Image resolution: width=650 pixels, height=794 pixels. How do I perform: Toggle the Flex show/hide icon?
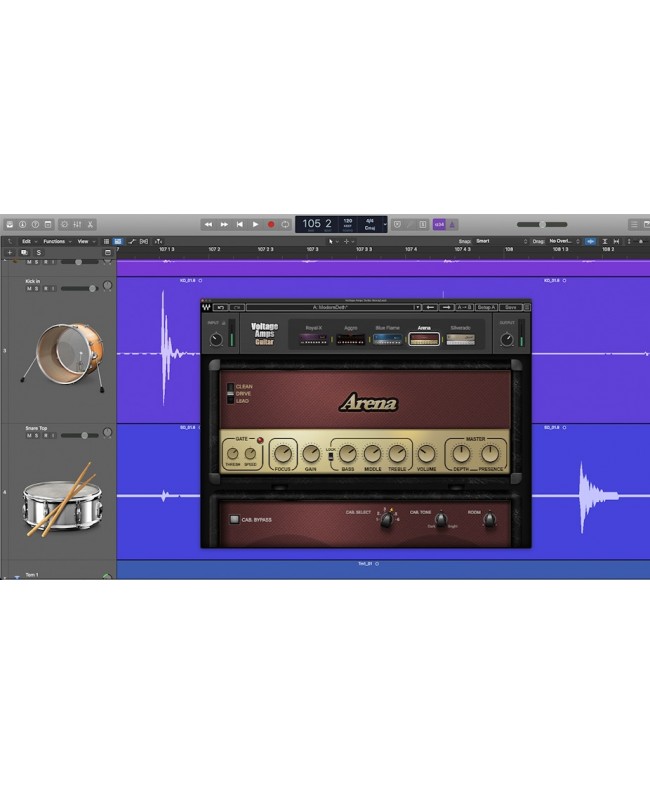click(x=144, y=242)
